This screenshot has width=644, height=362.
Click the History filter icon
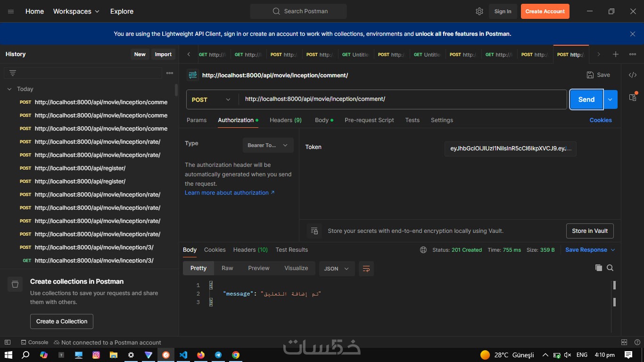13,73
